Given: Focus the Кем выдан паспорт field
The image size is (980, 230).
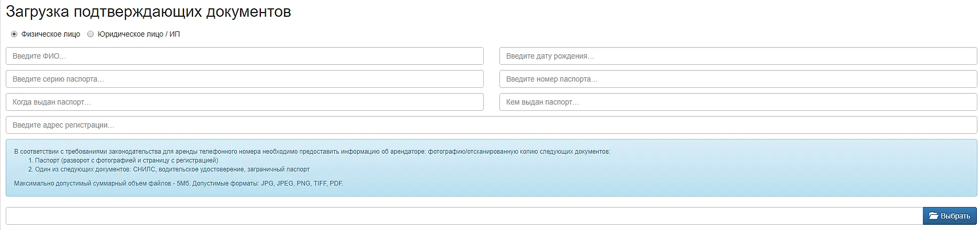Looking at the screenshot, I should point(738,102).
